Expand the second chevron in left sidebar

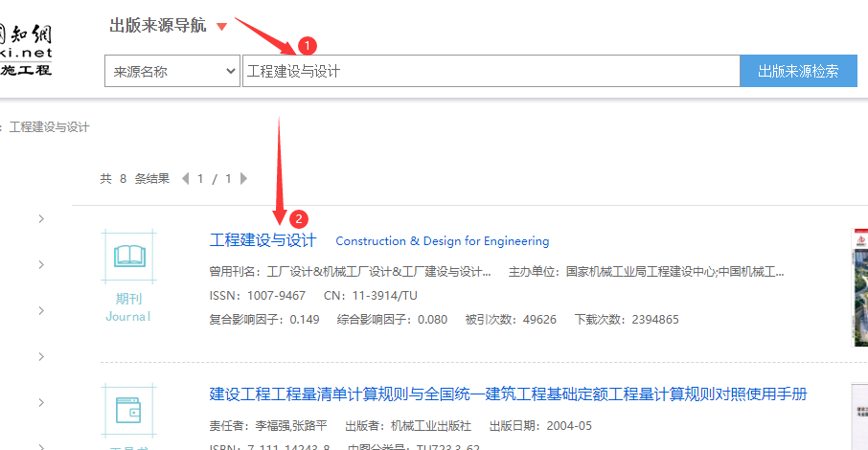pos(41,265)
